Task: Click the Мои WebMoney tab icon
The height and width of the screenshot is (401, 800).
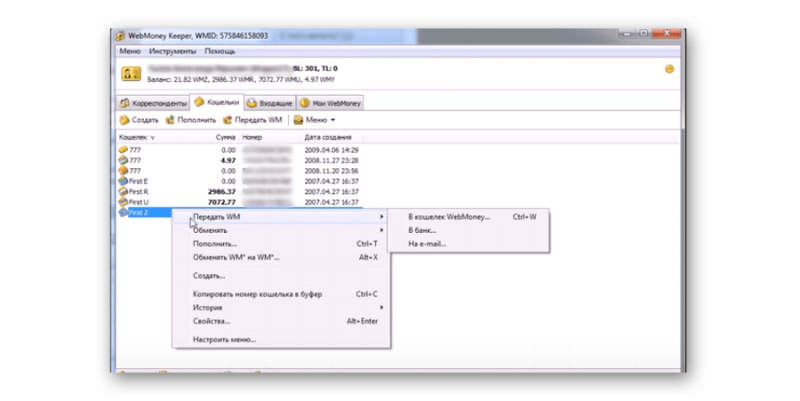Action: (304, 103)
